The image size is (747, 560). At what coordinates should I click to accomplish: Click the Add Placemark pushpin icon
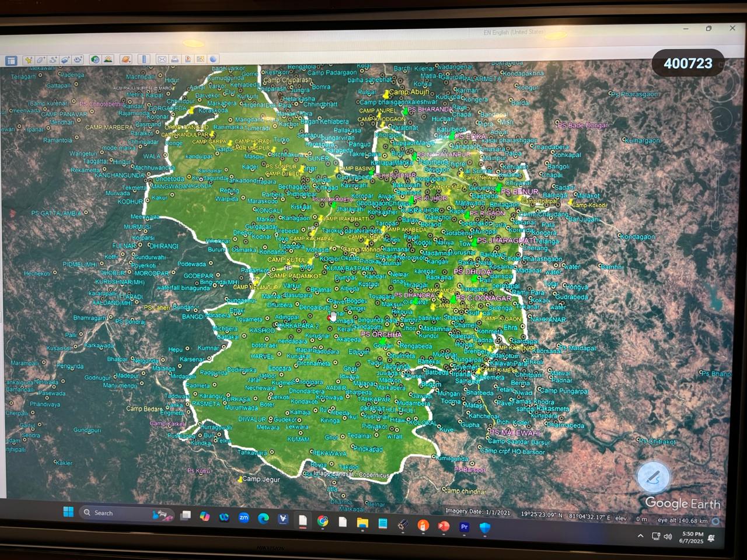point(28,60)
